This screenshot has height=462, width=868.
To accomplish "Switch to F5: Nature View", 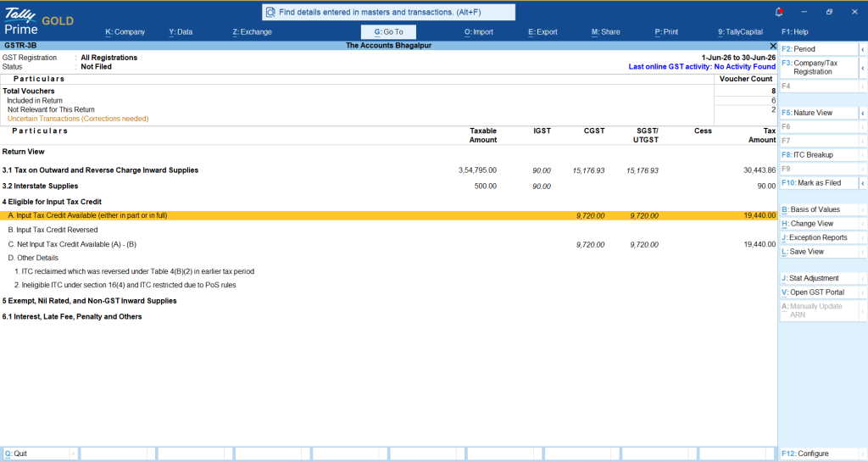I will 819,113.
